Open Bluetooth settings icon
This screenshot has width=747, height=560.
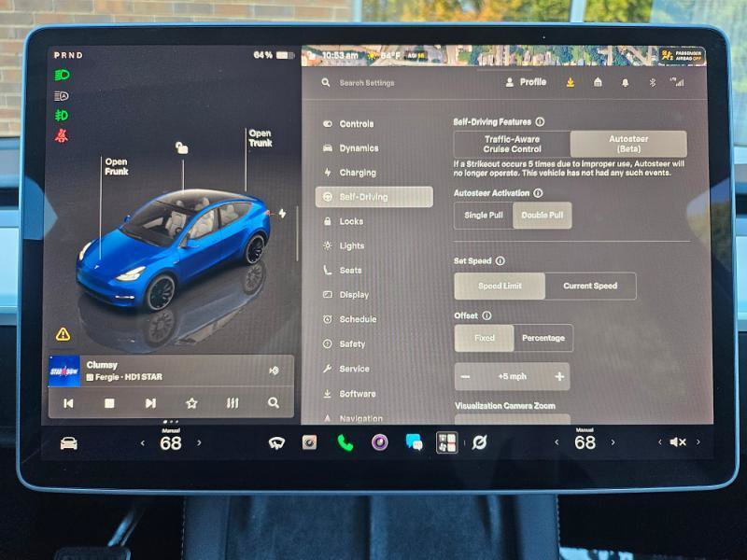652,83
